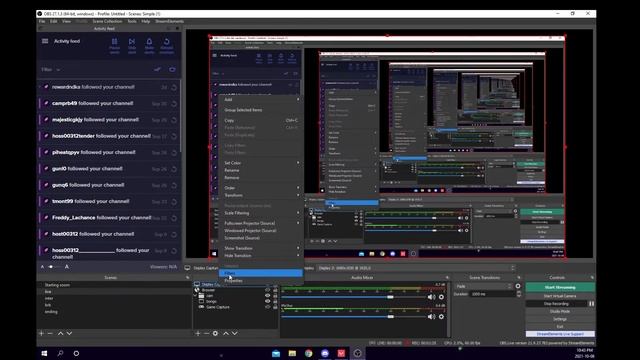Expand the Order submenu
The image size is (640, 360).
[x=260, y=188]
